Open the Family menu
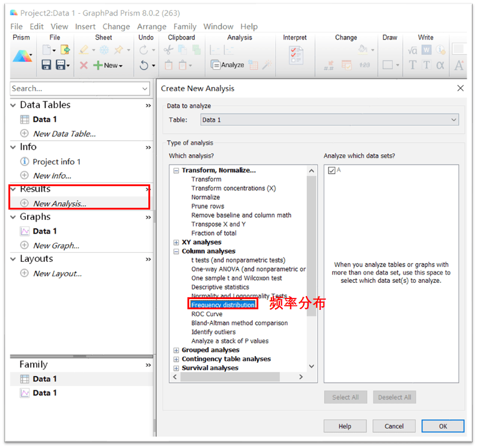Image resolution: width=477 pixels, height=448 pixels. pyautogui.click(x=184, y=26)
